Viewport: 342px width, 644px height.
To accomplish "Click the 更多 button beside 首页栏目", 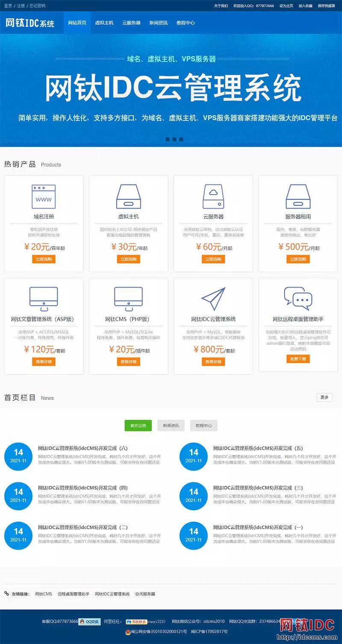I will coord(324,397).
